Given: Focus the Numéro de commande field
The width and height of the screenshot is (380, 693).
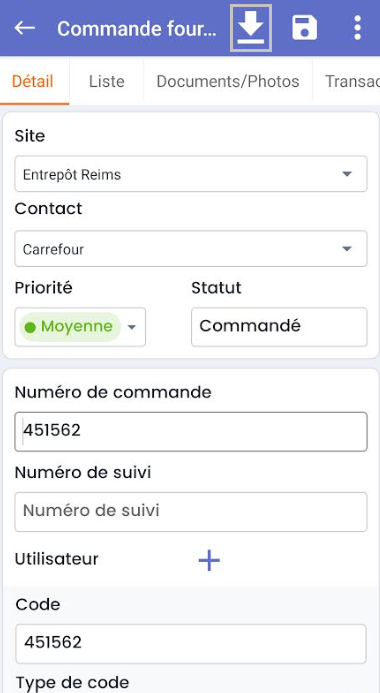Looking at the screenshot, I should (191, 431).
